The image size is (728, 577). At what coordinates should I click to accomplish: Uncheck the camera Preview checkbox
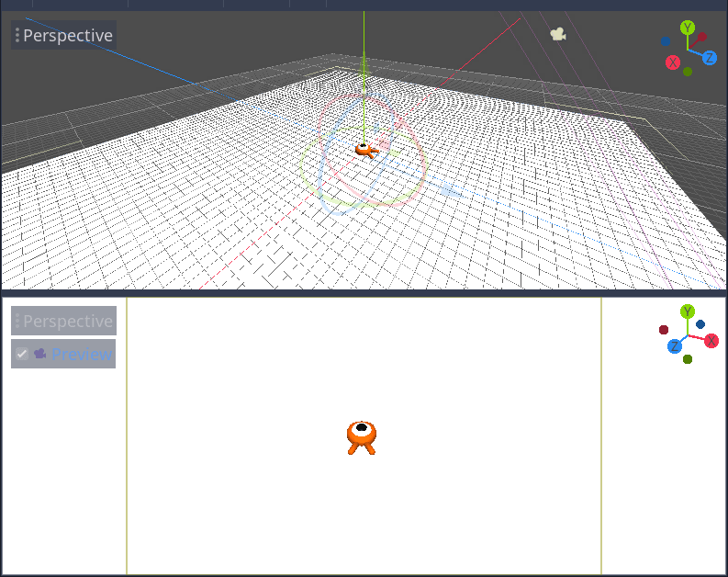(x=22, y=354)
